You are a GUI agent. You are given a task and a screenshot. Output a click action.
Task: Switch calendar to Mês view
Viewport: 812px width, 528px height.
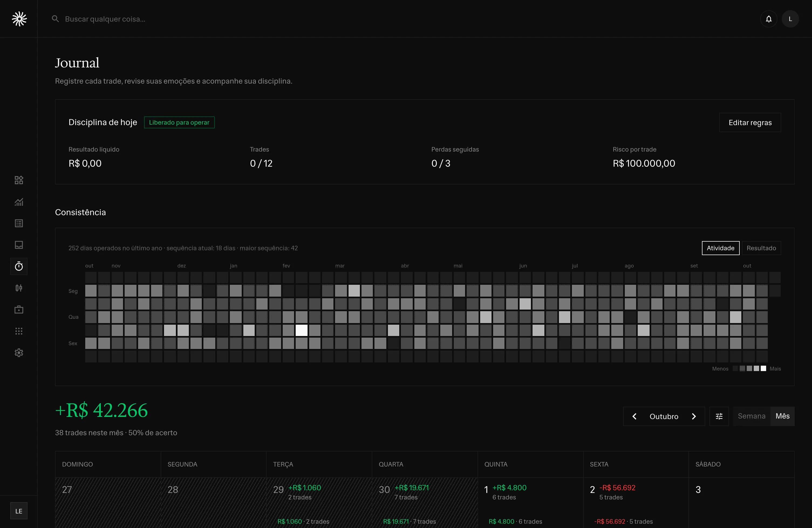(782, 416)
